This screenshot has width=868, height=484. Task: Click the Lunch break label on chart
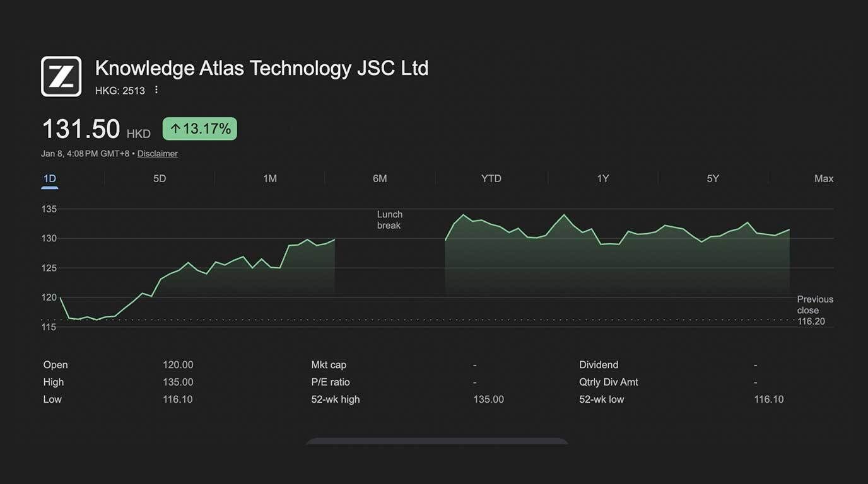click(x=389, y=220)
